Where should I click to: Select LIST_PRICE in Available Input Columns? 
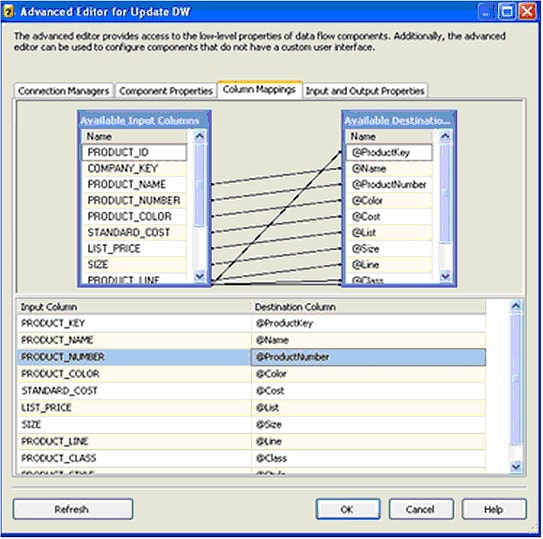point(134,248)
